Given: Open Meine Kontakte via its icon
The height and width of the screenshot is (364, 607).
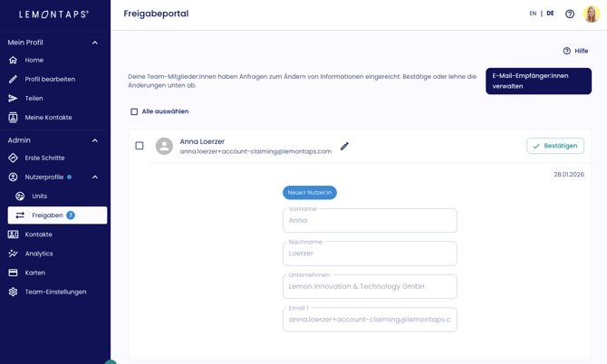Looking at the screenshot, I should (13, 118).
